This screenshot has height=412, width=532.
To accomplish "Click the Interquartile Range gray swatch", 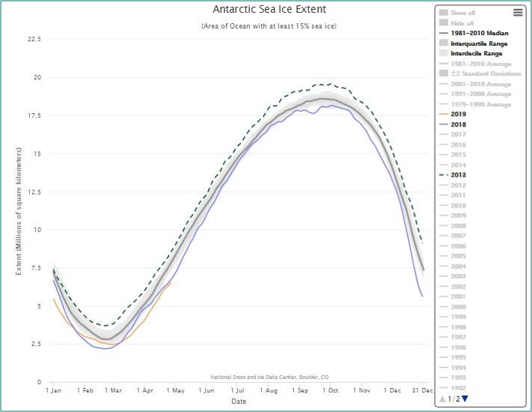I will 444,43.
